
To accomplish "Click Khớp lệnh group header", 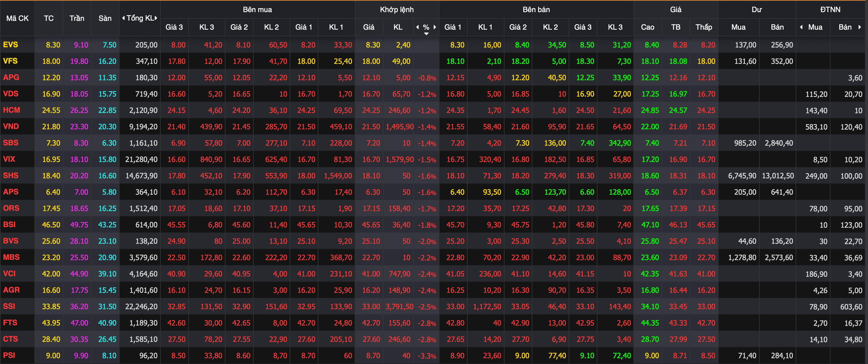I will (397, 9).
